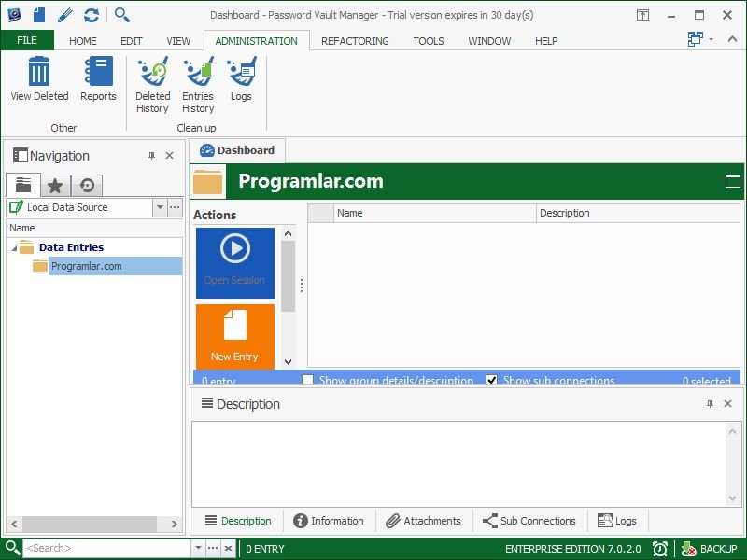The height and width of the screenshot is (560, 747).
Task: Click the Password Vault Manager app icon
Action: coord(14,15)
